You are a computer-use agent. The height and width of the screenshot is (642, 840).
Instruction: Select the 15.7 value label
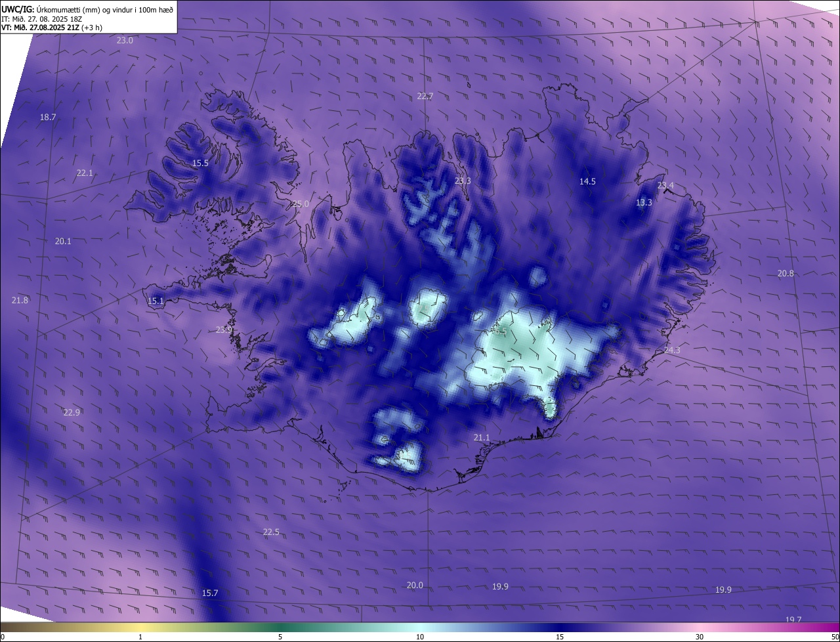209,593
